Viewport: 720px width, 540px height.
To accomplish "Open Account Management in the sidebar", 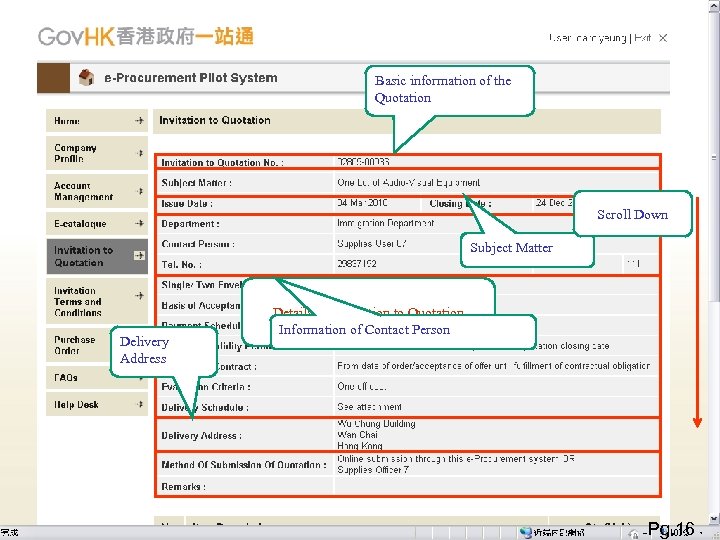I will [97, 191].
